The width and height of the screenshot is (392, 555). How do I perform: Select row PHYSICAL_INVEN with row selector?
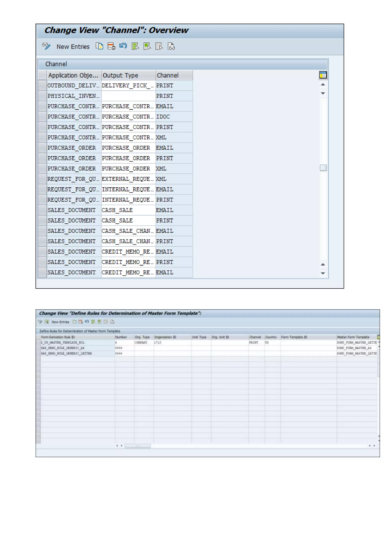(x=42, y=96)
